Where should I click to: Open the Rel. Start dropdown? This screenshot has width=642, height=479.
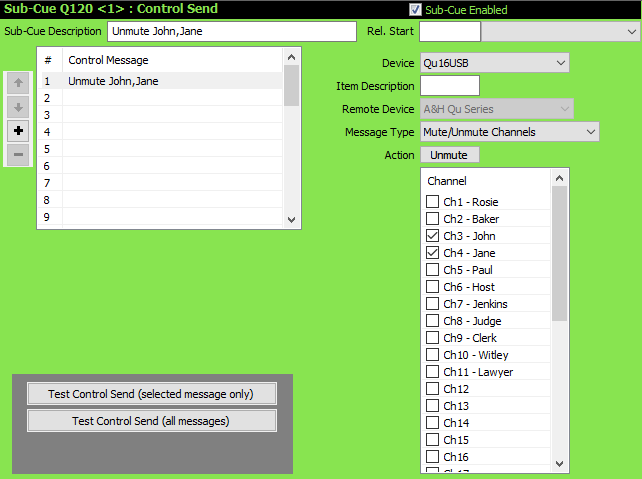560,31
